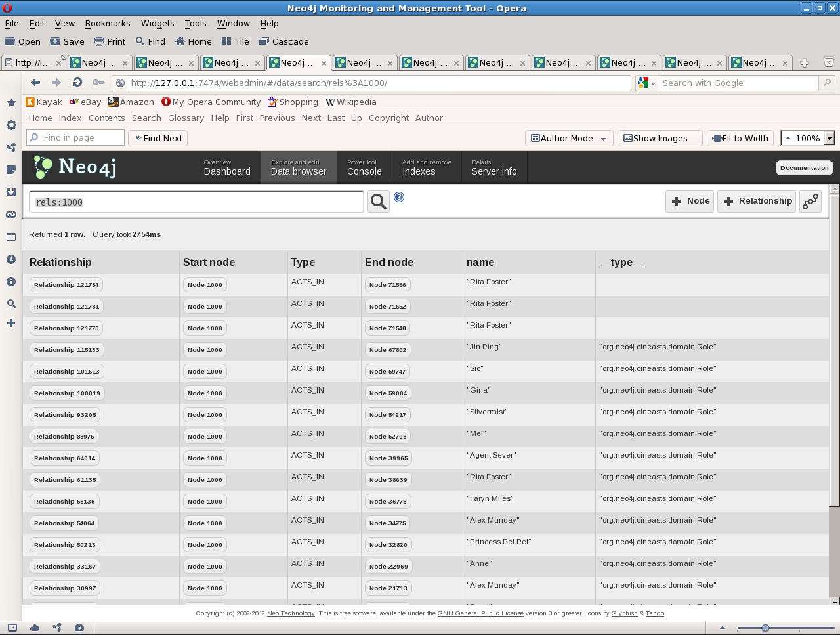Open Relationship 121784
Viewport: 840px width, 635px height.
click(x=66, y=285)
